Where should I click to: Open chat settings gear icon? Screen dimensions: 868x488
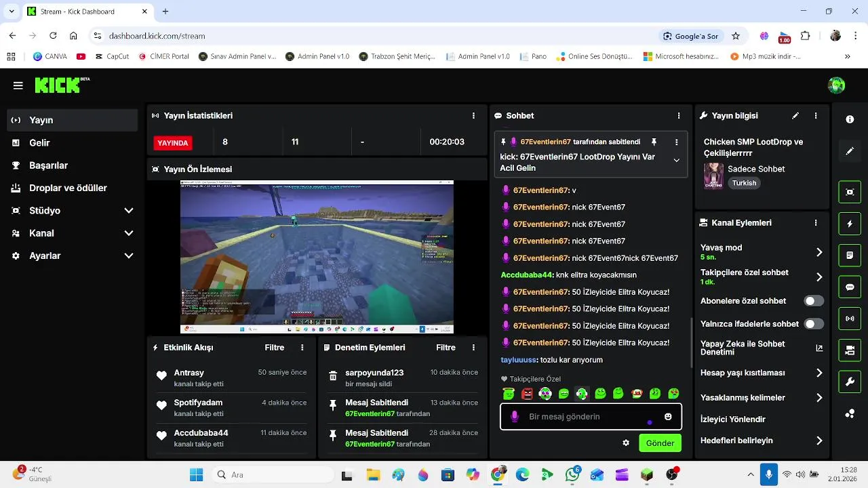[x=626, y=443]
